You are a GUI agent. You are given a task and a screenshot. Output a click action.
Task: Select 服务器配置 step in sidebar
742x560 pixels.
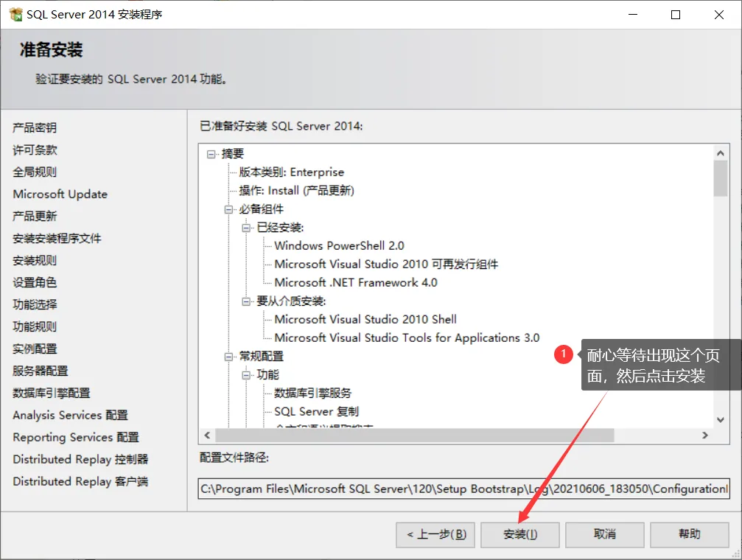tap(41, 371)
